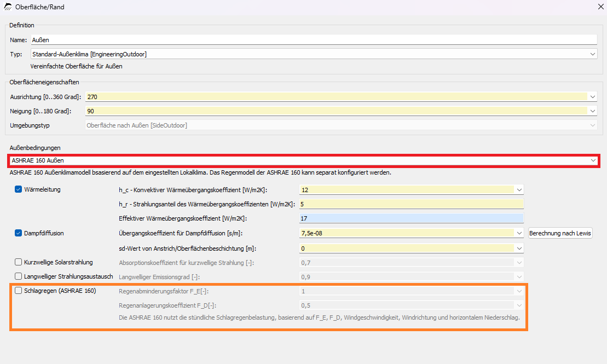The width and height of the screenshot is (607, 364).
Task: Click the 'Oberflächeneigenschaften' group heading
Action: point(44,82)
